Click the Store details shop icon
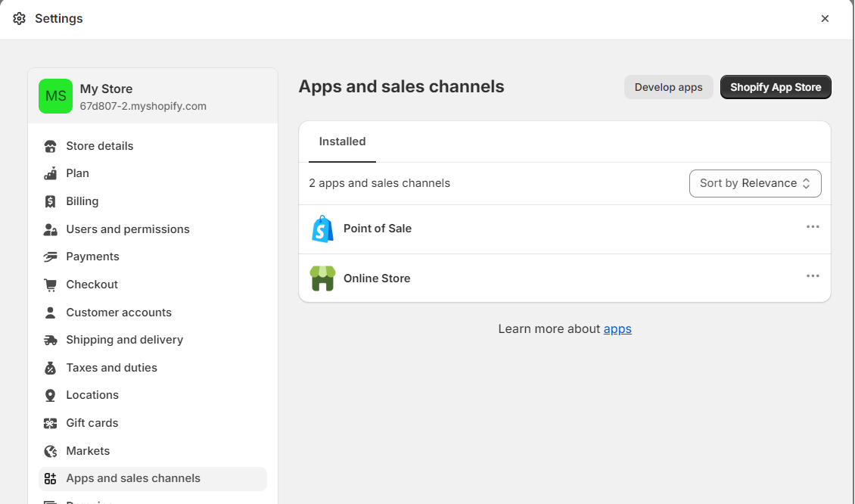Screen dimensions: 855x504 pyautogui.click(x=50, y=146)
